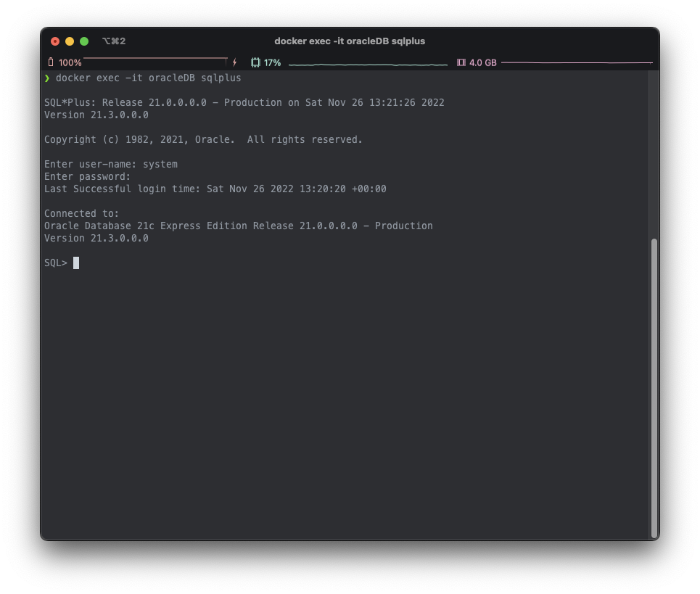Click the 100% battery percentage

click(x=70, y=63)
